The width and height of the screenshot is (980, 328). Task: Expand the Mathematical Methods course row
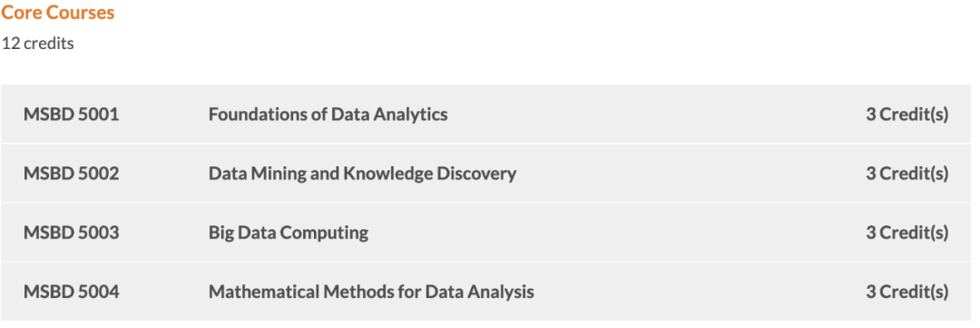486,292
